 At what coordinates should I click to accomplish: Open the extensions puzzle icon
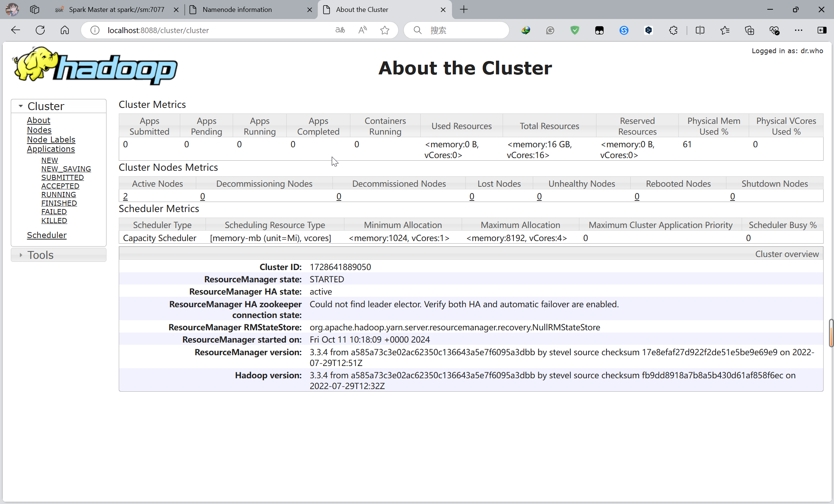click(673, 30)
